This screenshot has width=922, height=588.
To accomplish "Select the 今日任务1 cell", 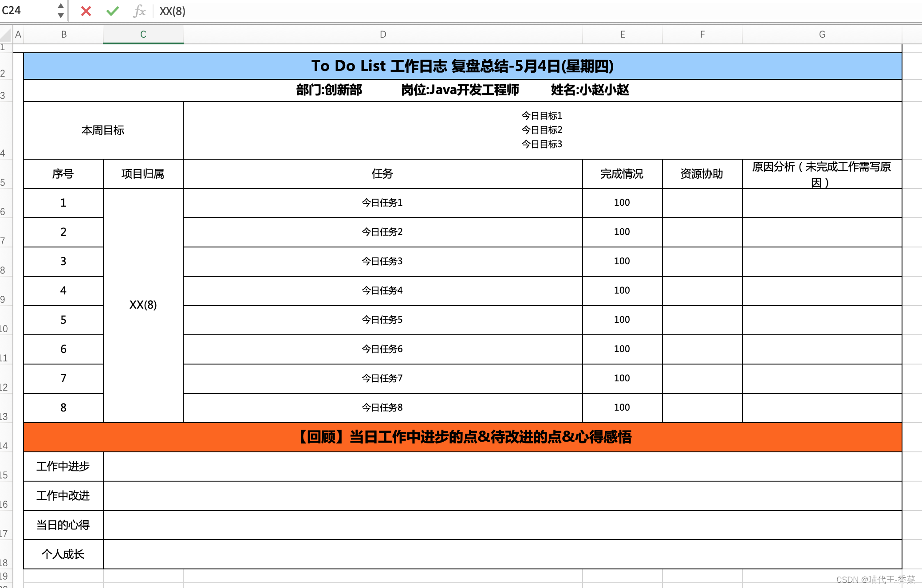I will pyautogui.click(x=383, y=203).
